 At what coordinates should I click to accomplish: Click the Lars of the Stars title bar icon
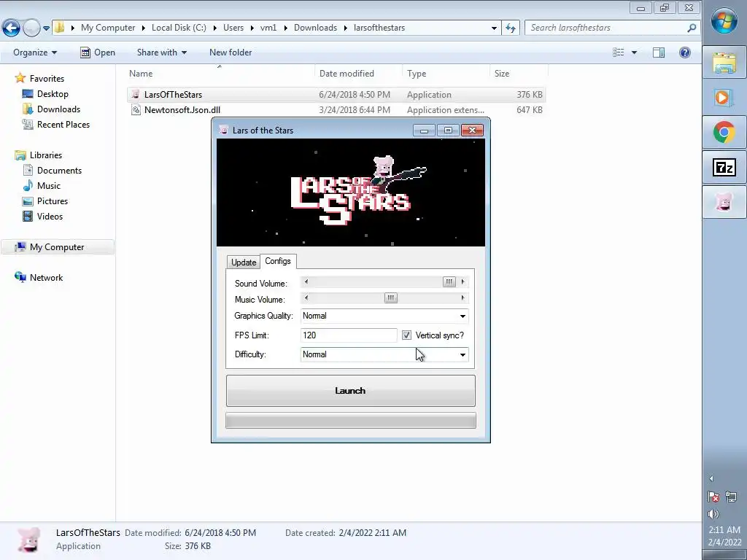(223, 130)
